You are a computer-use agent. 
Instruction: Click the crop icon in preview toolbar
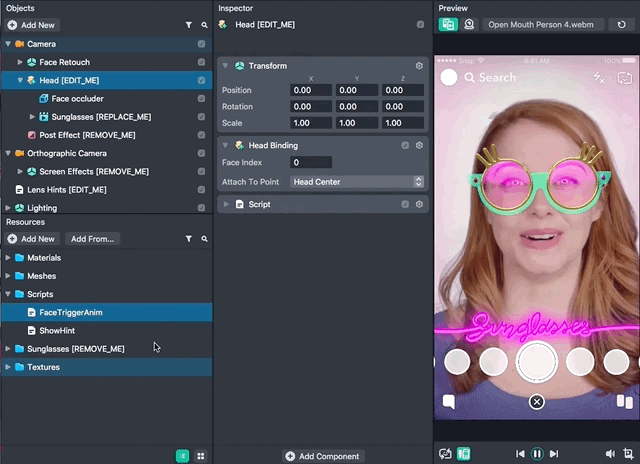click(630, 454)
